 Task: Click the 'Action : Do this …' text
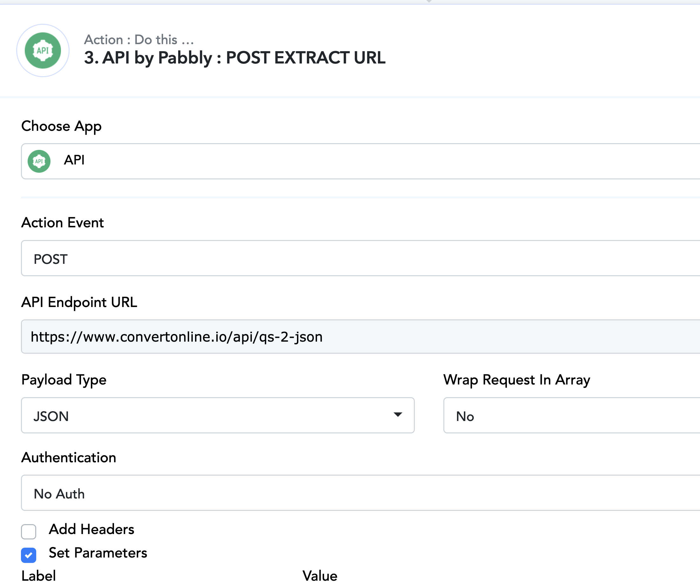tap(139, 40)
